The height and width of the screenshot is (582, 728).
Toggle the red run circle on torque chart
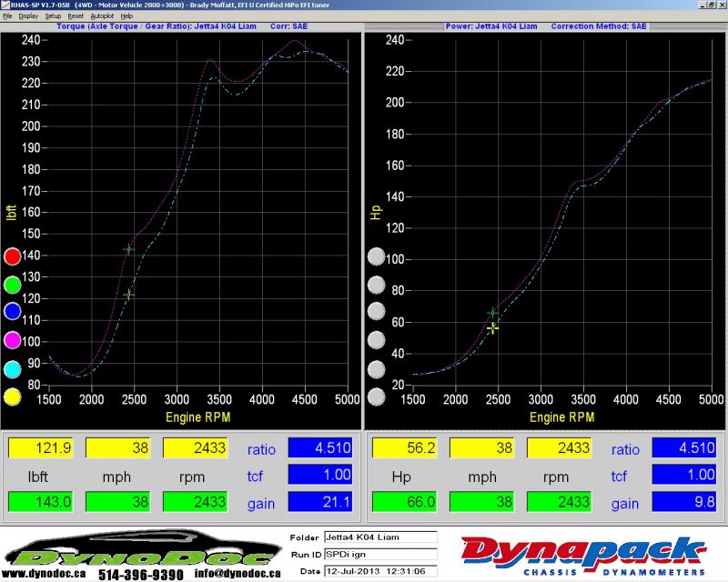coord(13,257)
